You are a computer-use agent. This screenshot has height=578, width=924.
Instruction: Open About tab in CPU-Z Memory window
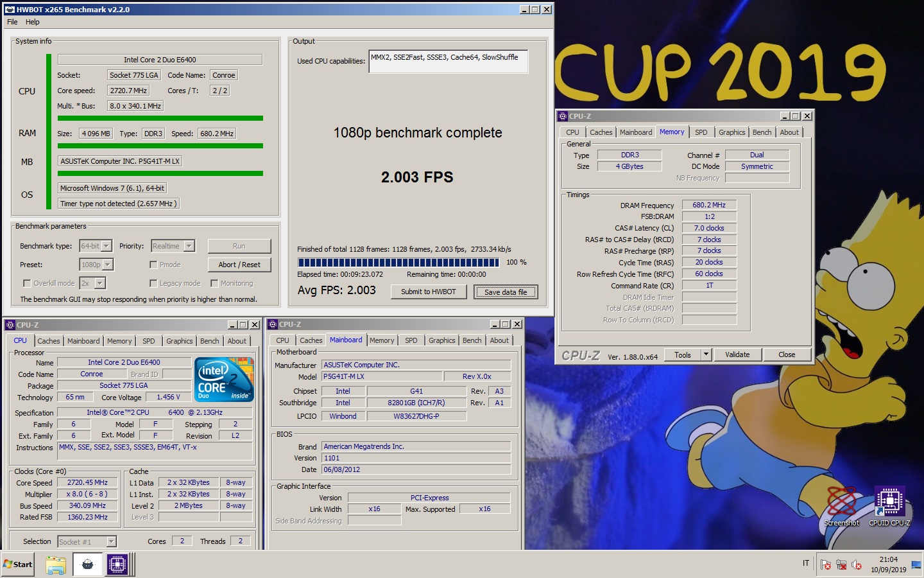tap(789, 132)
